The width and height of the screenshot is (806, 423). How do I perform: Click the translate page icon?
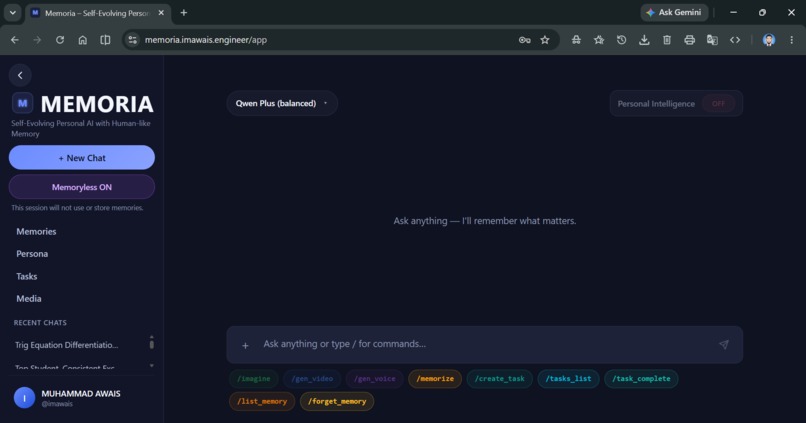point(712,40)
